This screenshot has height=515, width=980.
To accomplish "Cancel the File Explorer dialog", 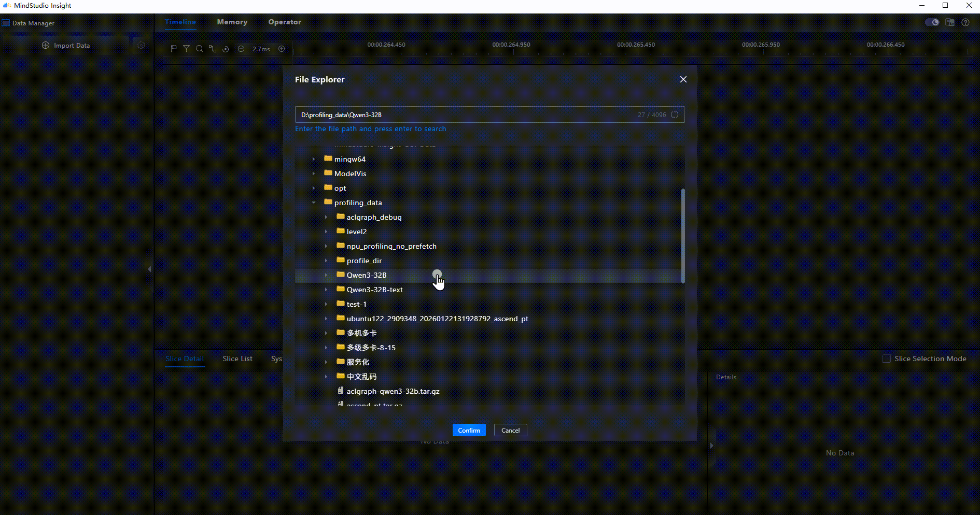I will coord(511,430).
